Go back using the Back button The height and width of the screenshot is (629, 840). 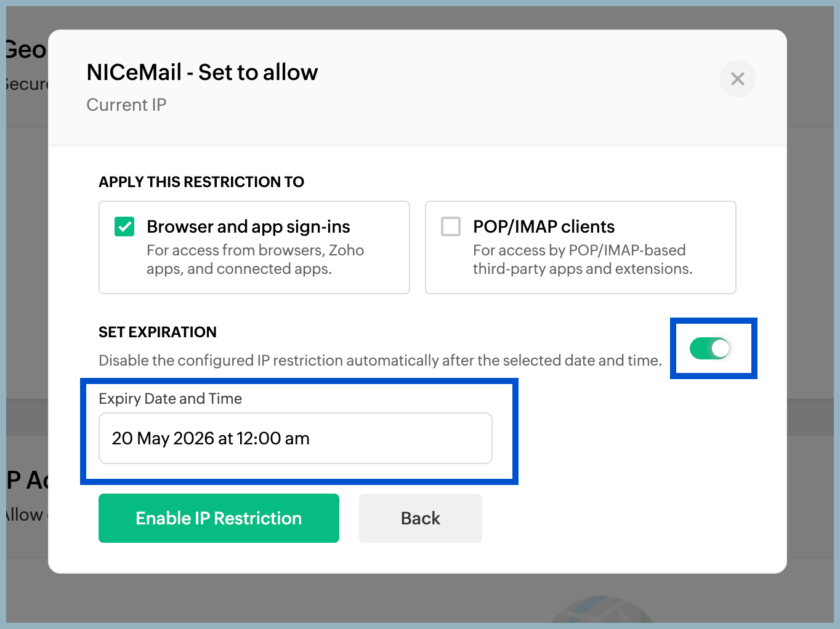[420, 518]
